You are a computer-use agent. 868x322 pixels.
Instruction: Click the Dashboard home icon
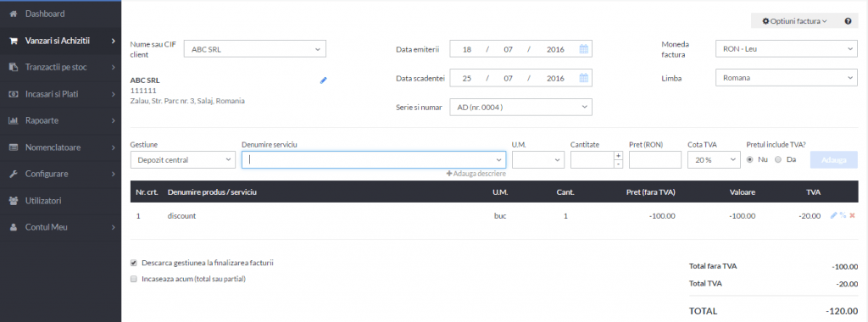click(14, 14)
